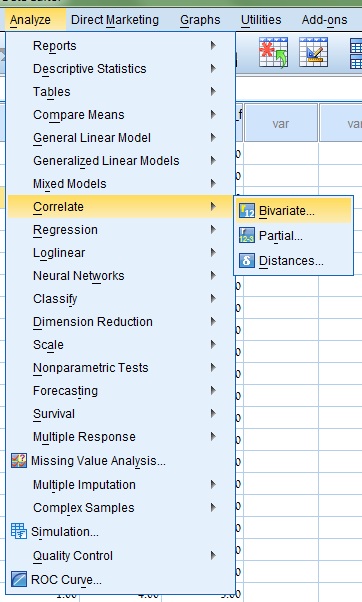
Task: Expand Complex Samples submenu
Action: click(121, 508)
